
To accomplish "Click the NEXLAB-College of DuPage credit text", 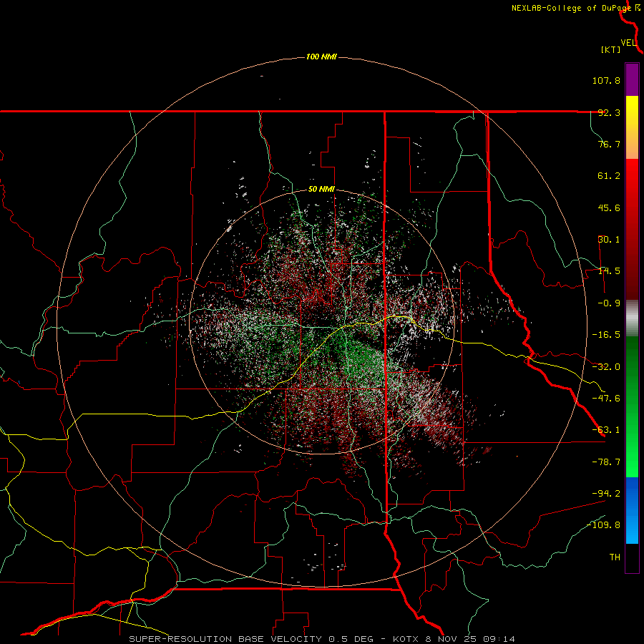I will 571,8.
